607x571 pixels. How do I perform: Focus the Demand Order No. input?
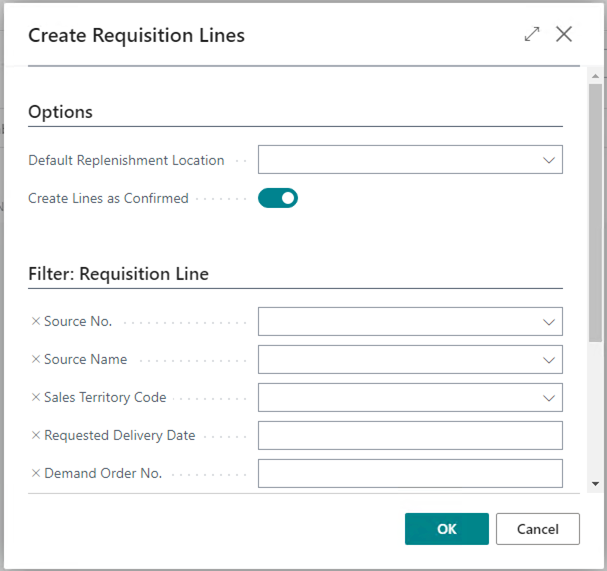(x=410, y=474)
